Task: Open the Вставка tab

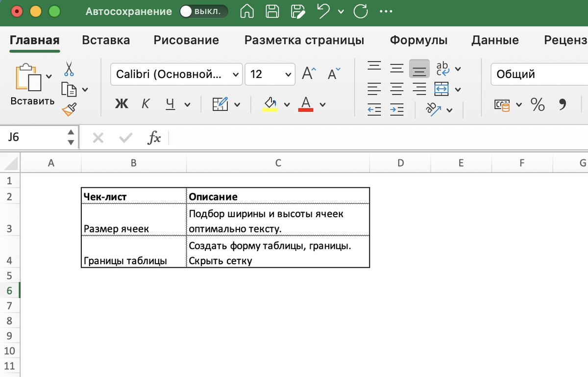Action: click(106, 40)
